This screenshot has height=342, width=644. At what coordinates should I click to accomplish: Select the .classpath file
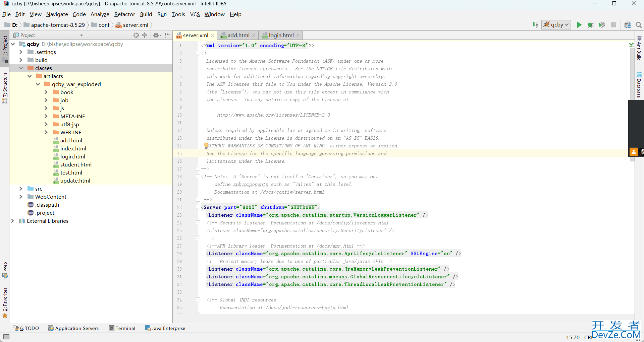point(47,205)
